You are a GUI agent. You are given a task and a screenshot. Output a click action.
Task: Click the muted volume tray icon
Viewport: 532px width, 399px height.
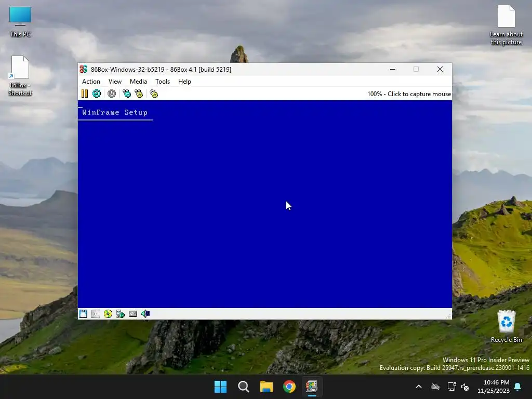[465, 387]
